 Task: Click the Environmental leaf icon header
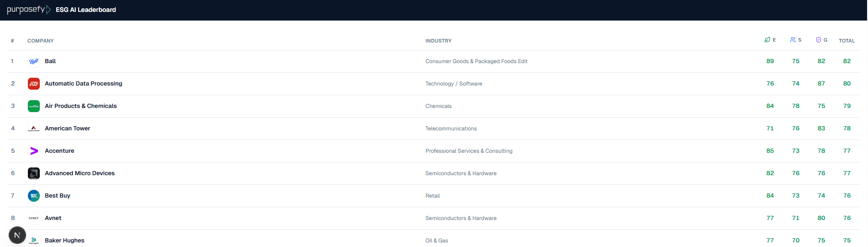click(x=767, y=40)
